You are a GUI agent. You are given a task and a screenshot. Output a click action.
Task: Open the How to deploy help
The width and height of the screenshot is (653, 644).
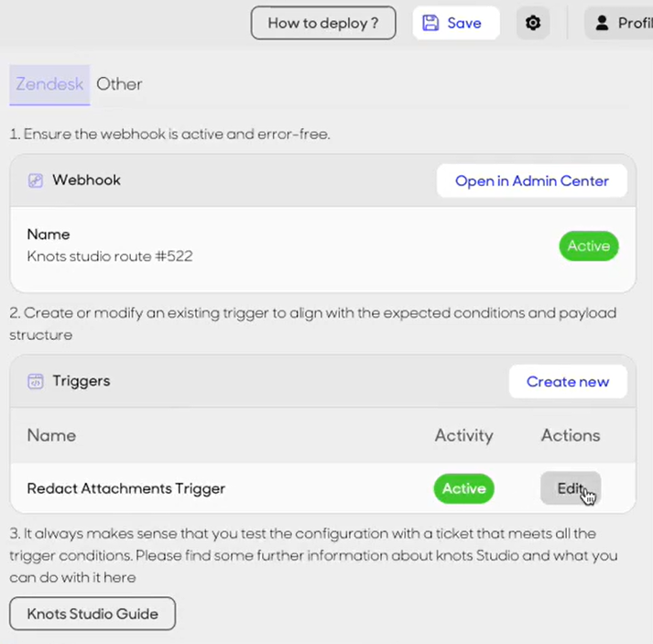click(x=323, y=23)
